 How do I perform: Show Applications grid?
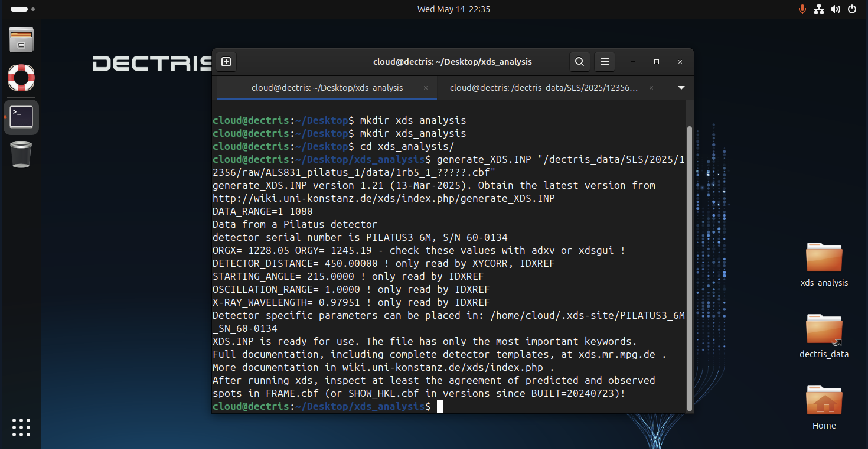click(21, 427)
